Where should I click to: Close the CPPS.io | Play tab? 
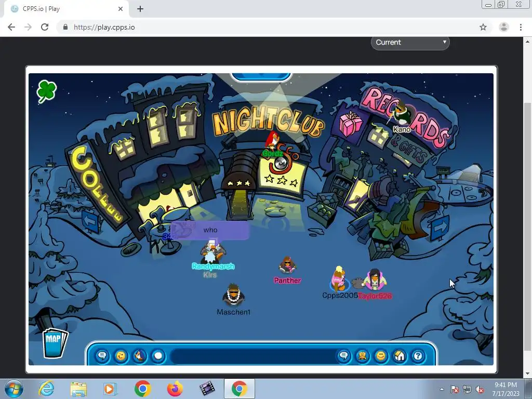[121, 9]
